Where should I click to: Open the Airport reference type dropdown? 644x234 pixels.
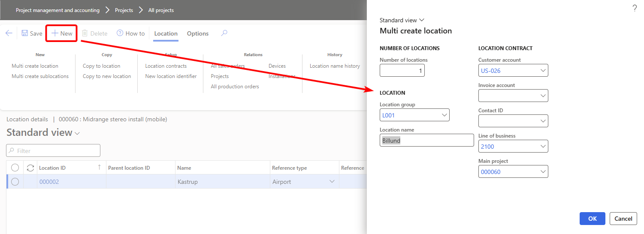(332, 182)
